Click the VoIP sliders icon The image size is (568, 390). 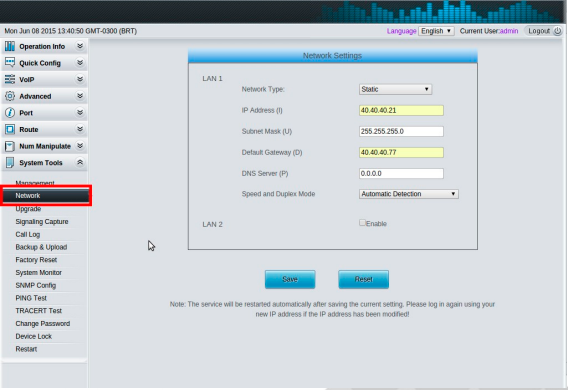10,79
